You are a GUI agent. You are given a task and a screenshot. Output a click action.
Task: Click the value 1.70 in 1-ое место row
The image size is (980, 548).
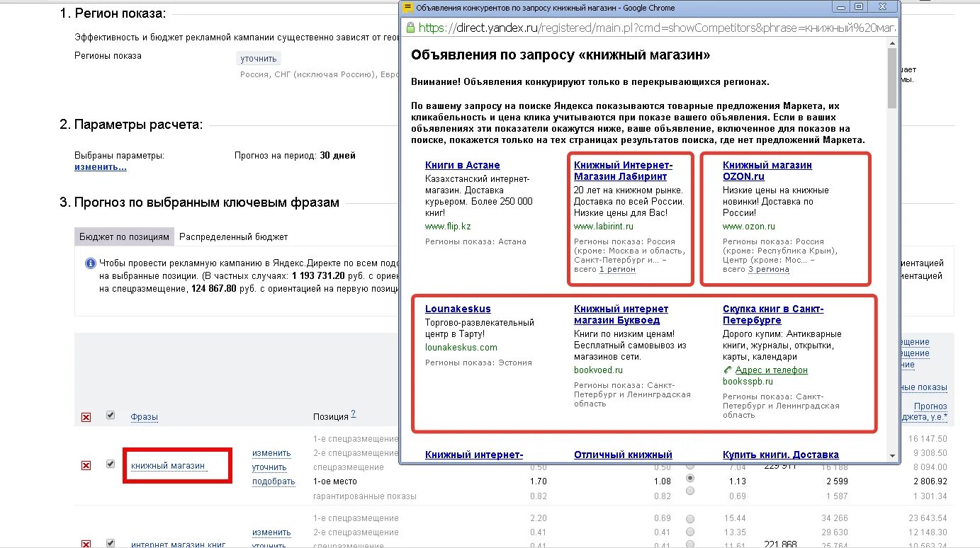pos(538,481)
